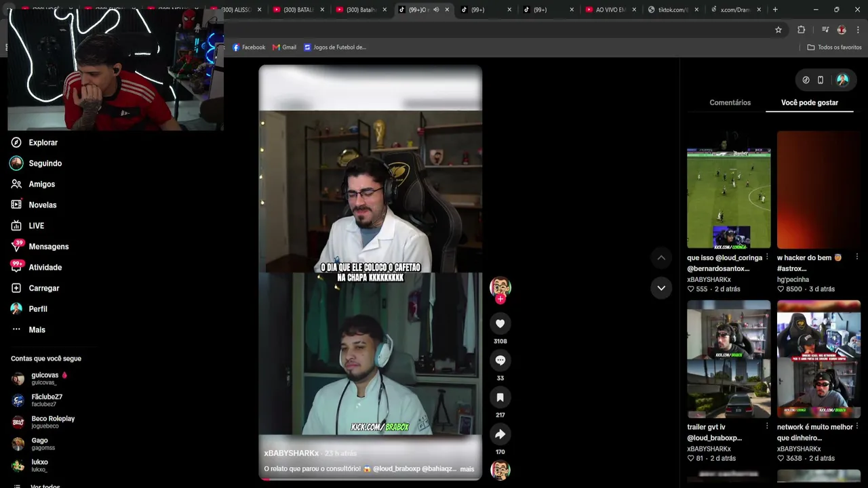This screenshot has width=868, height=488.
Task: Open 'Todos os favoritos' folder
Action: 835,47
